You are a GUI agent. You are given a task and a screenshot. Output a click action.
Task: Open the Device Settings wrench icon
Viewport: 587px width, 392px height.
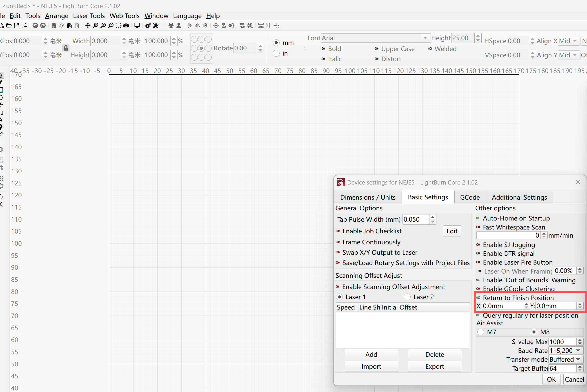pos(156,25)
